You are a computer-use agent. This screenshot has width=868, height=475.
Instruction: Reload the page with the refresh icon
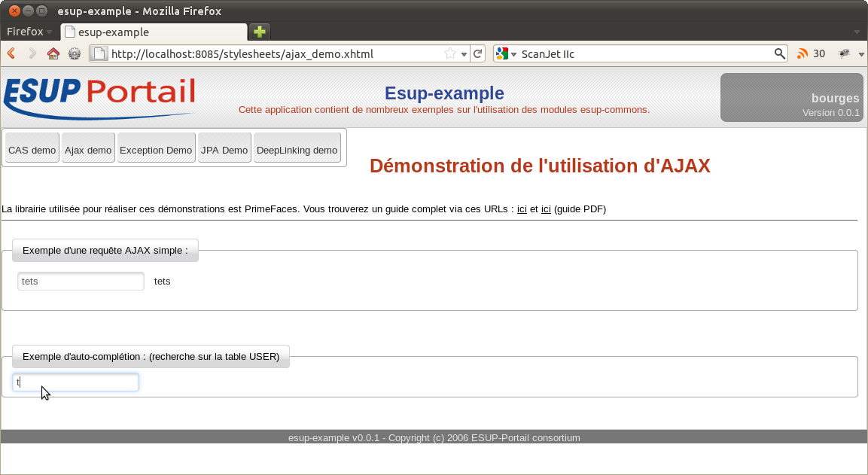(477, 53)
